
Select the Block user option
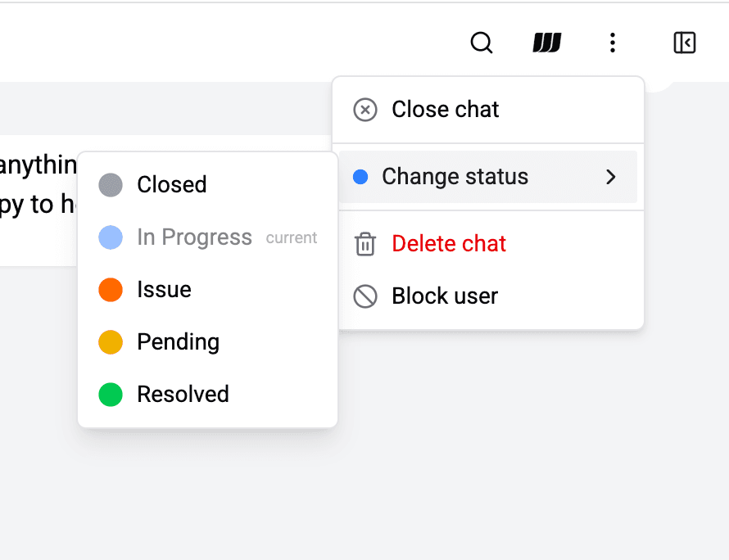(445, 296)
